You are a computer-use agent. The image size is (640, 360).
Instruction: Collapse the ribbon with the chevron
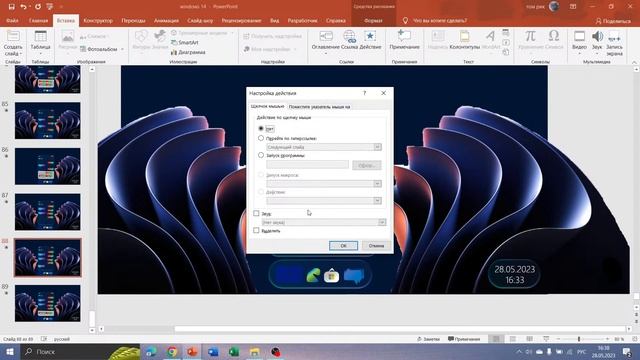634,62
